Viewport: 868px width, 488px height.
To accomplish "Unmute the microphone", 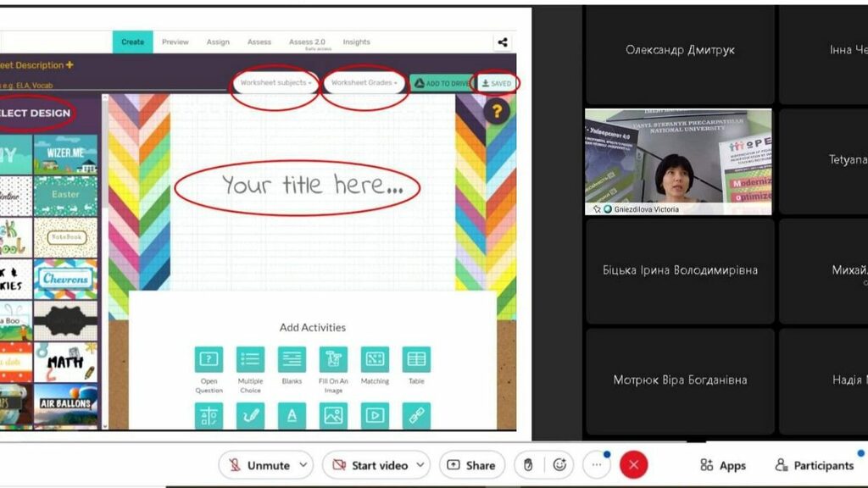I will pos(259,465).
